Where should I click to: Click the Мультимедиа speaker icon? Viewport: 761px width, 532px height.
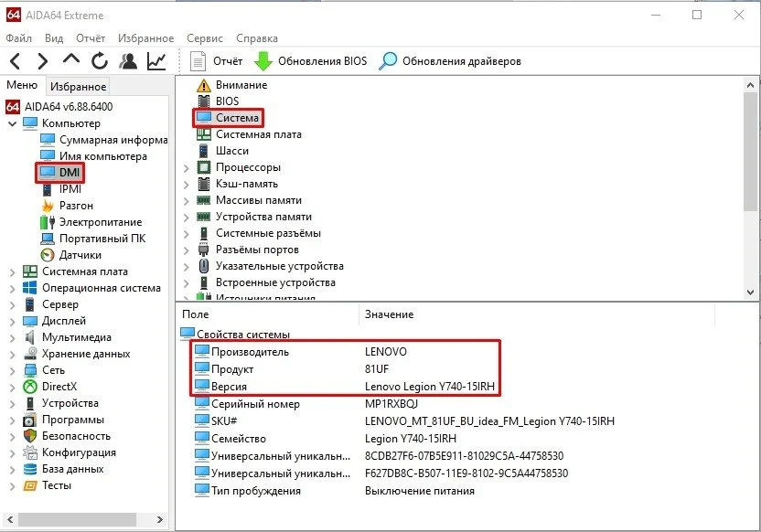pyautogui.click(x=30, y=337)
